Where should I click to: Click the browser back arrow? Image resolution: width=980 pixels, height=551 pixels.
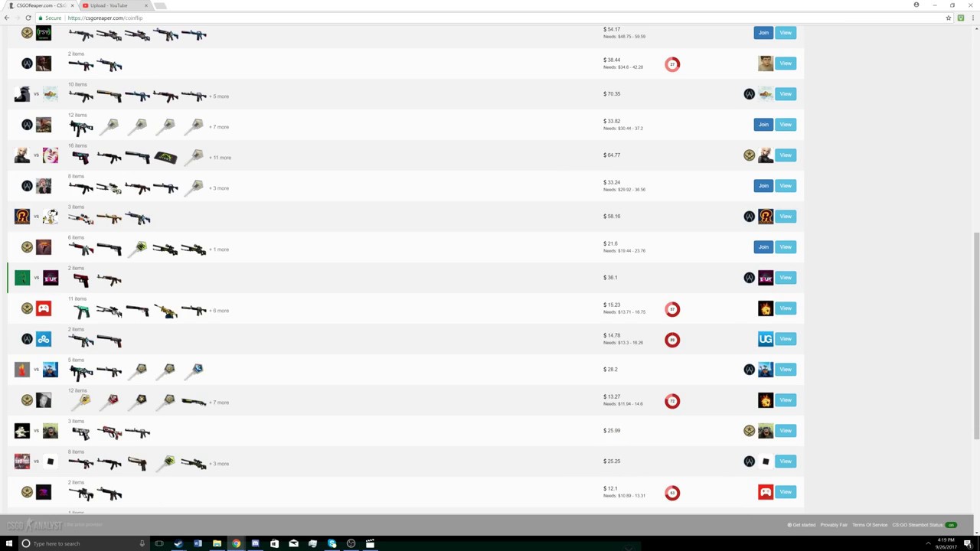(x=7, y=18)
